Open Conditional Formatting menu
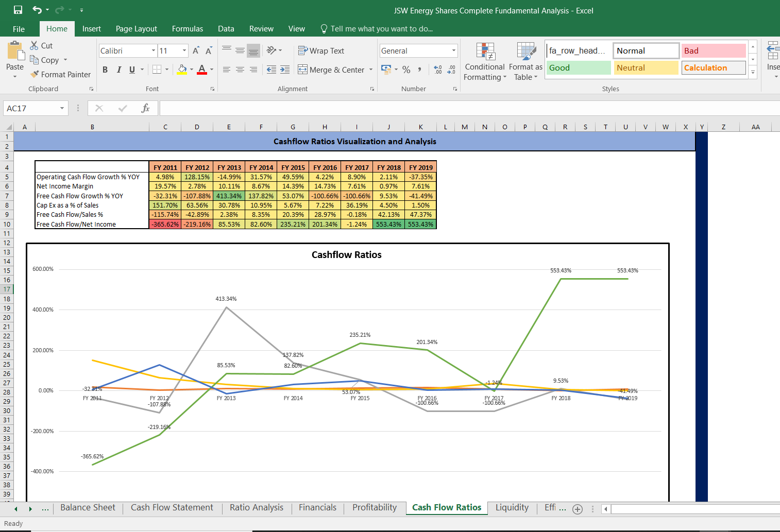Image resolution: width=780 pixels, height=532 pixels. 485,61
